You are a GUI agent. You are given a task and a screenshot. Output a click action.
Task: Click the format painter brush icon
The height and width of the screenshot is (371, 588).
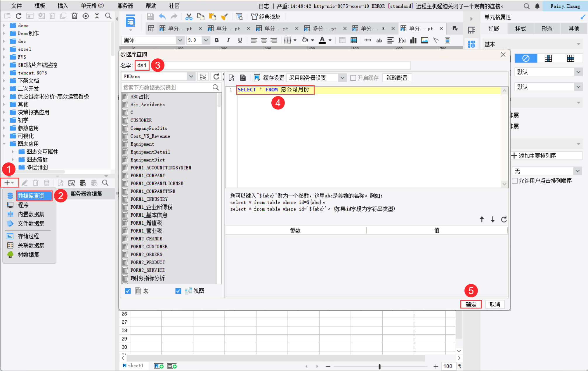(x=224, y=17)
